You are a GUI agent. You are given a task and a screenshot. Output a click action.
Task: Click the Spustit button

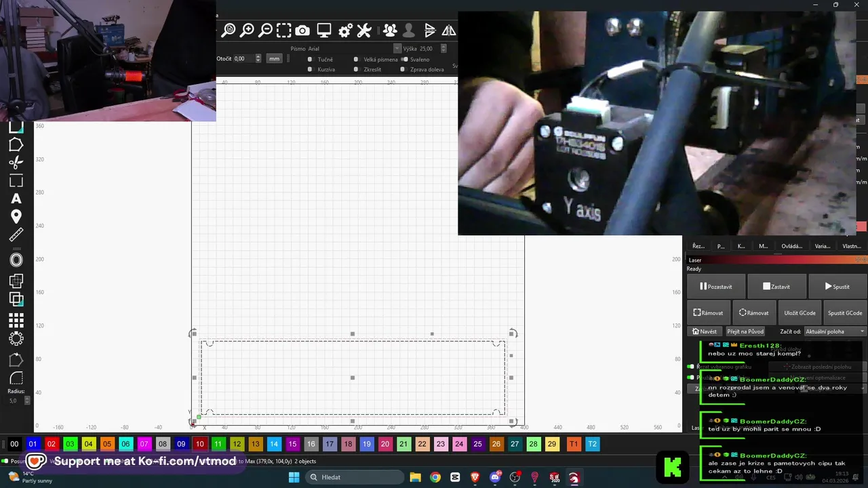837,287
